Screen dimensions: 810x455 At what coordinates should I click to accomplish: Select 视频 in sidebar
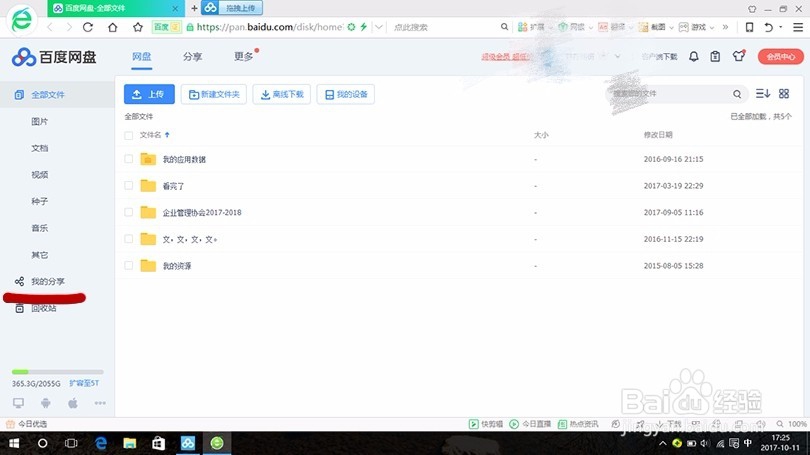(x=39, y=175)
